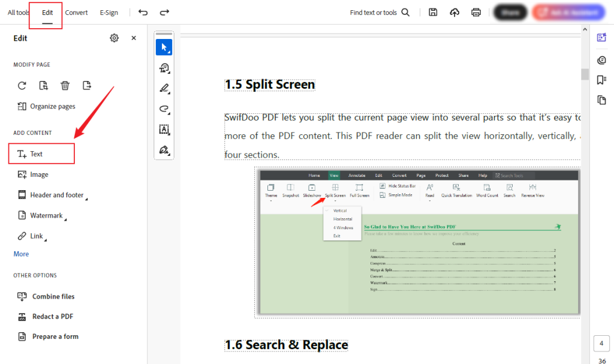Open the Comments panel
Viewport: 614px width, 364px height.
tap(601, 59)
